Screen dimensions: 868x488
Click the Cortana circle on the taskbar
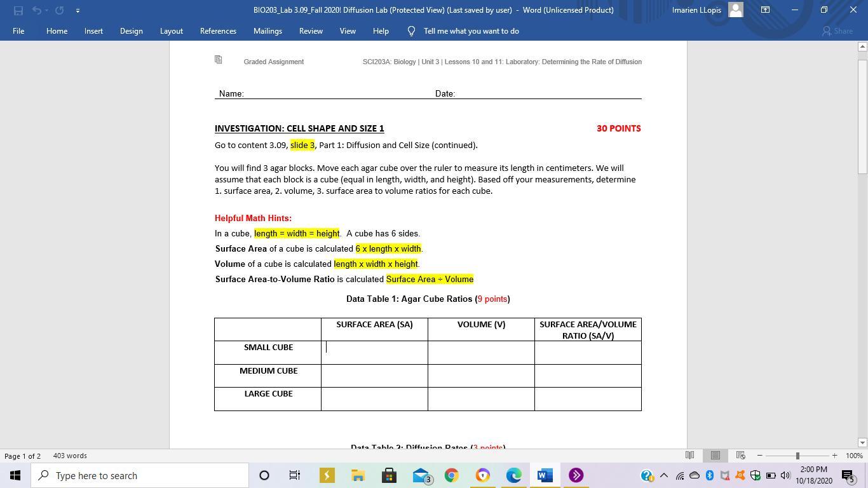[x=264, y=475]
